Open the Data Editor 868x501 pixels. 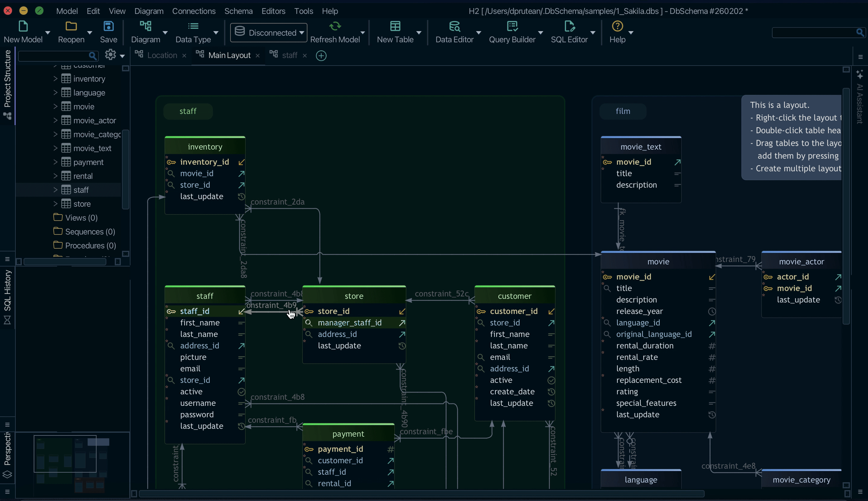pyautogui.click(x=453, y=31)
